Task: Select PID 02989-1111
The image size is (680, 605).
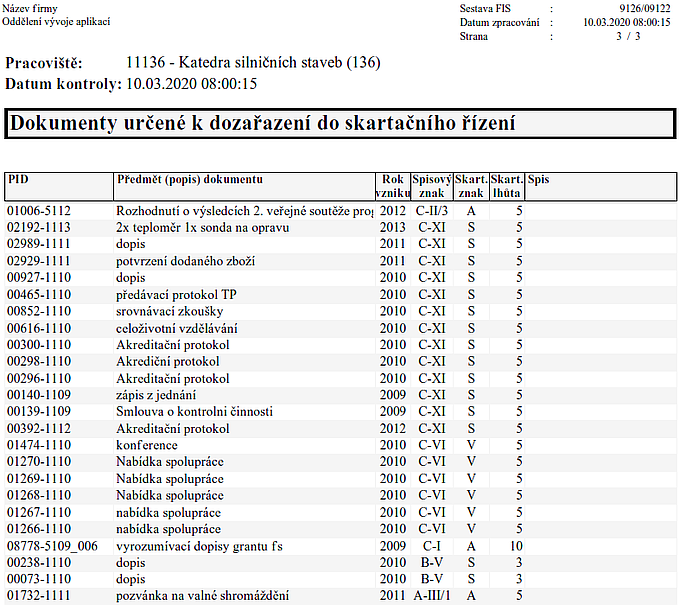Action: point(39,244)
